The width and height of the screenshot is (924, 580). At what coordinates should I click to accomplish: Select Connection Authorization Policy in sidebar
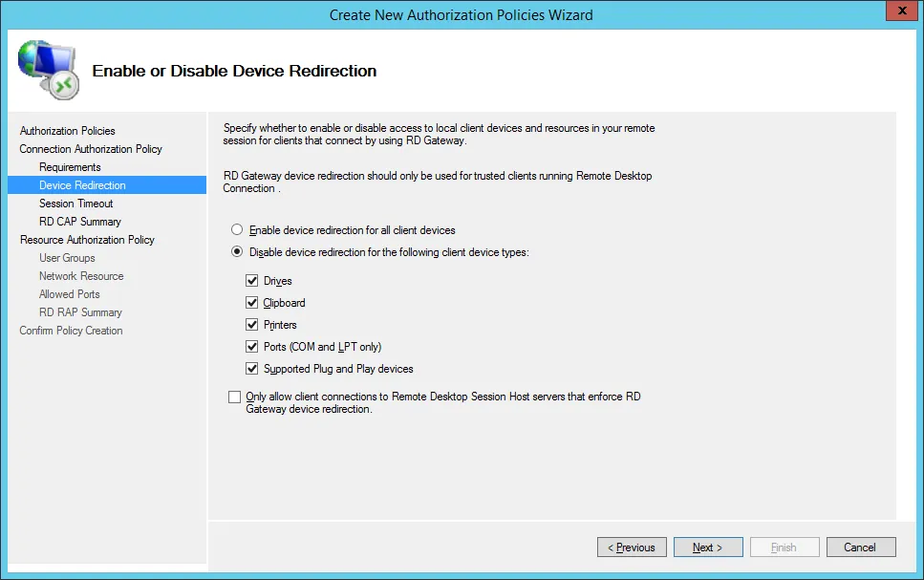click(91, 149)
